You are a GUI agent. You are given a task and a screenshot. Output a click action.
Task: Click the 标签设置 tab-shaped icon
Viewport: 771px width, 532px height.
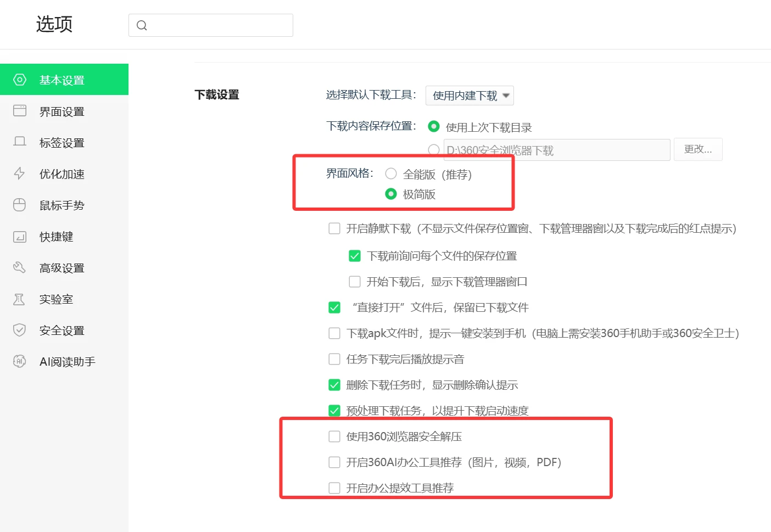[20, 143]
